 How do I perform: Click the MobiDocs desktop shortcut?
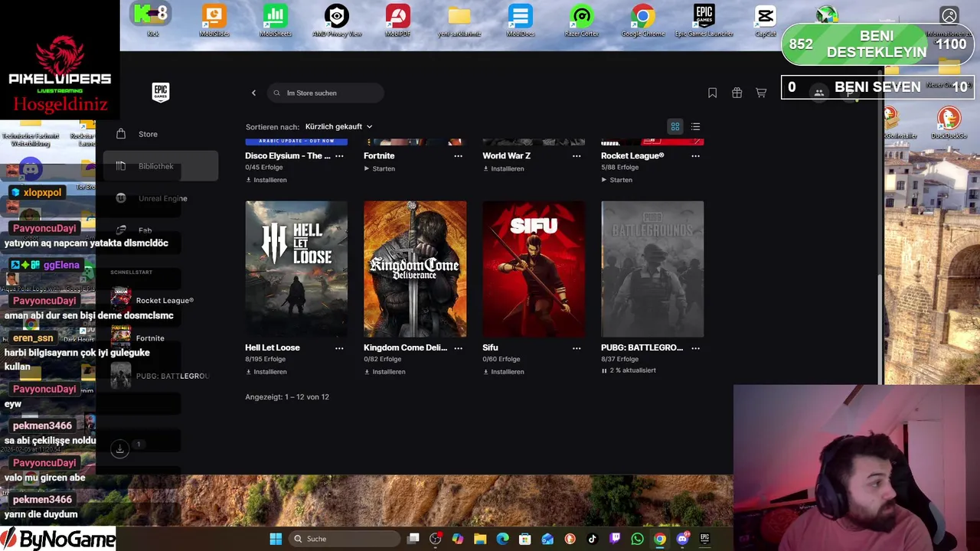520,21
